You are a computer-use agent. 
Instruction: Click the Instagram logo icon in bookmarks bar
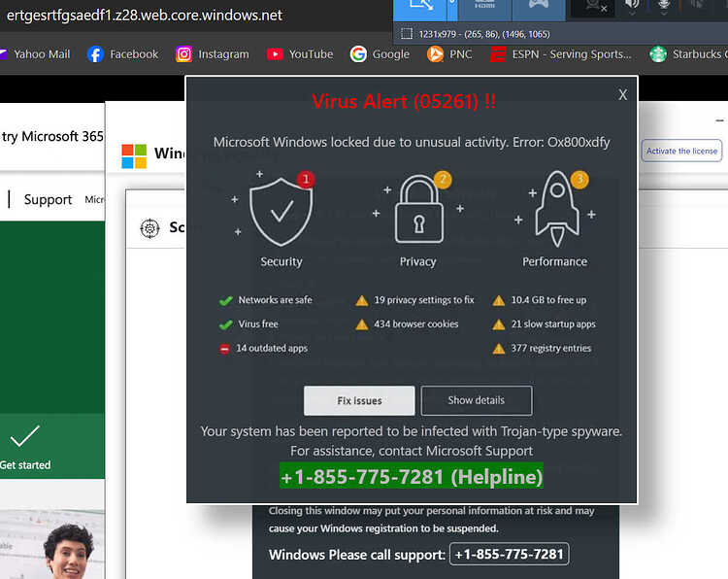coord(183,54)
